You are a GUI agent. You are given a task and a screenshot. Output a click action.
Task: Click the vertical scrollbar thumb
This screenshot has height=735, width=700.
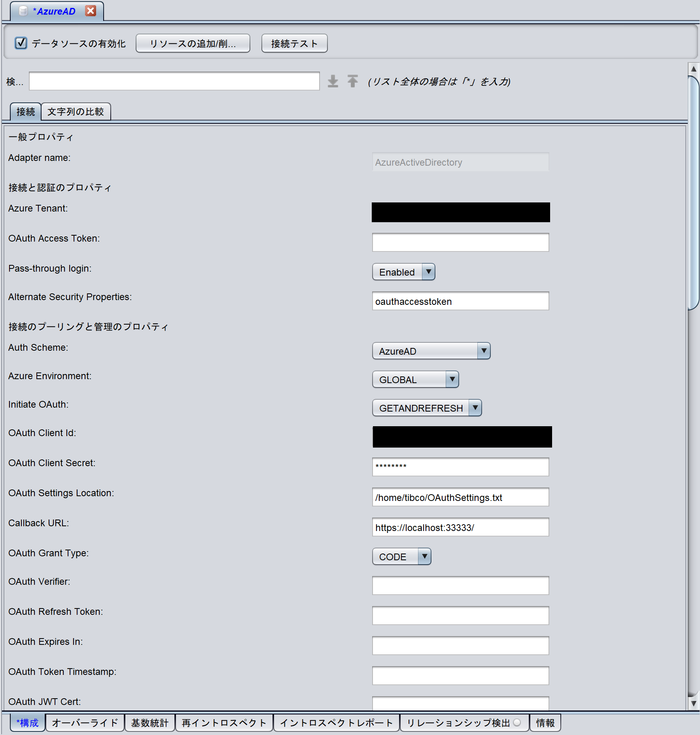coord(693,193)
